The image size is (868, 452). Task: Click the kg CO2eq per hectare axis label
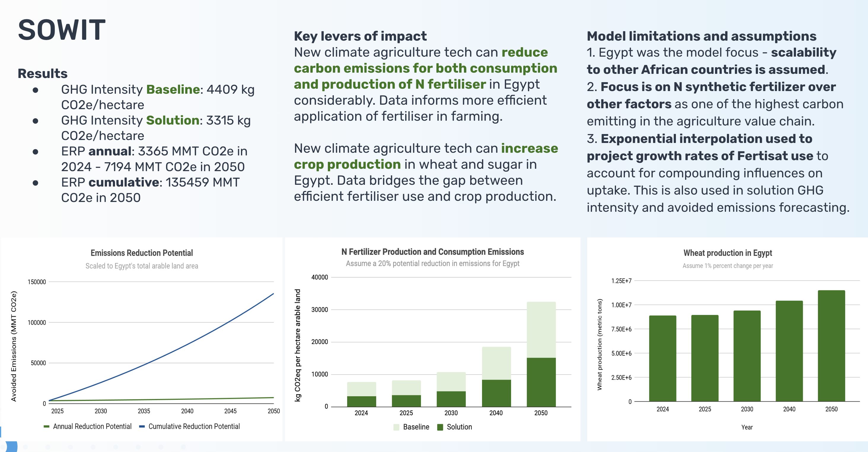click(298, 345)
